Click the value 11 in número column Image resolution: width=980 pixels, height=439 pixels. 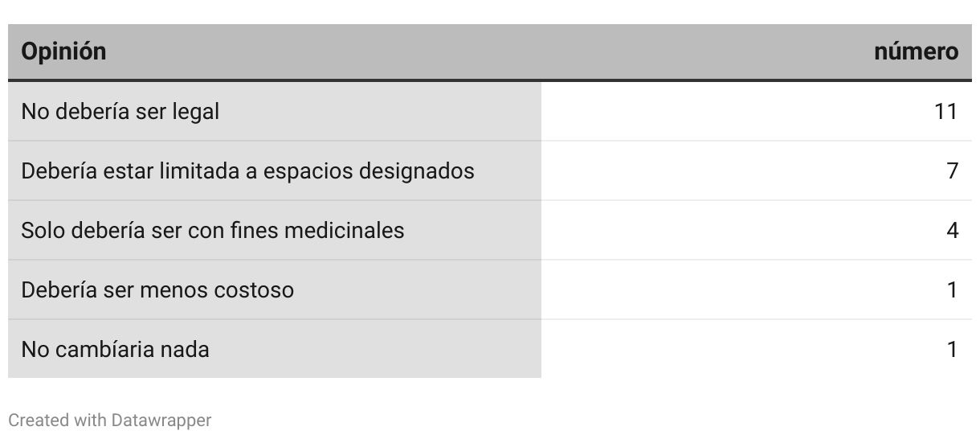(946, 111)
